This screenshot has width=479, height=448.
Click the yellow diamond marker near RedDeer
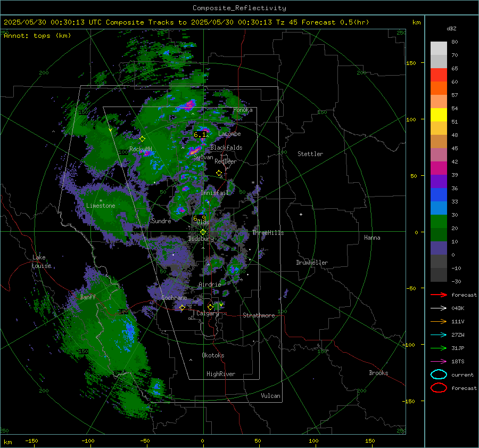coord(219,173)
